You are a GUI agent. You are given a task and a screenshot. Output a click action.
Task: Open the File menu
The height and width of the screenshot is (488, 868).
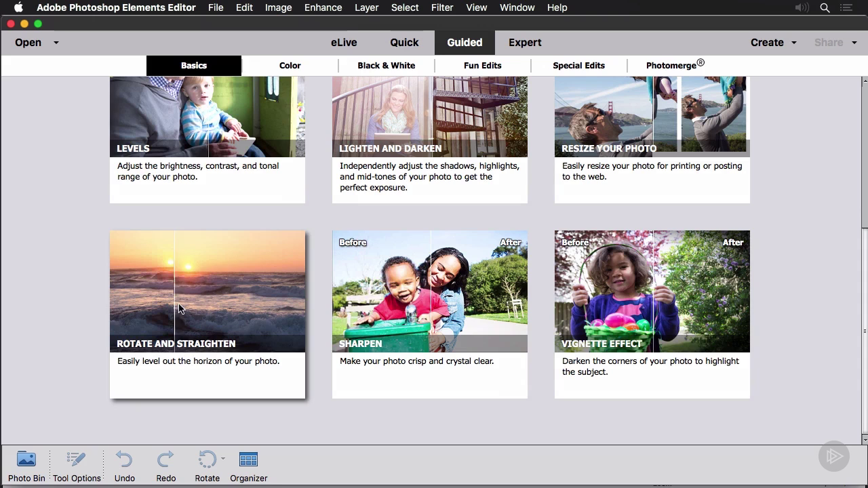click(x=216, y=7)
